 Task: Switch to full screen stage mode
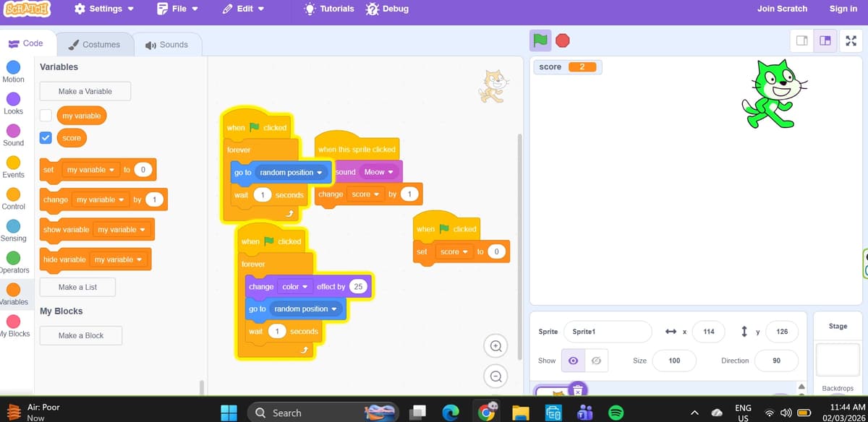(850, 40)
